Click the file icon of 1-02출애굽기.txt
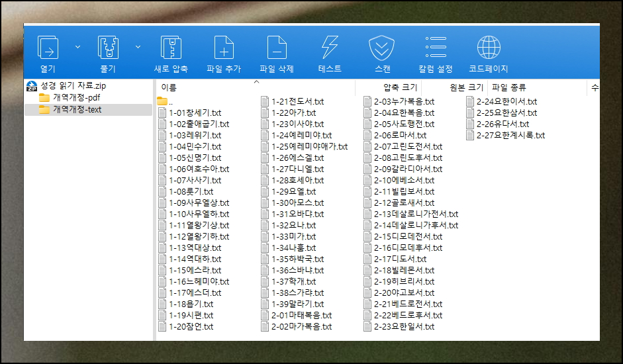 click(x=162, y=124)
